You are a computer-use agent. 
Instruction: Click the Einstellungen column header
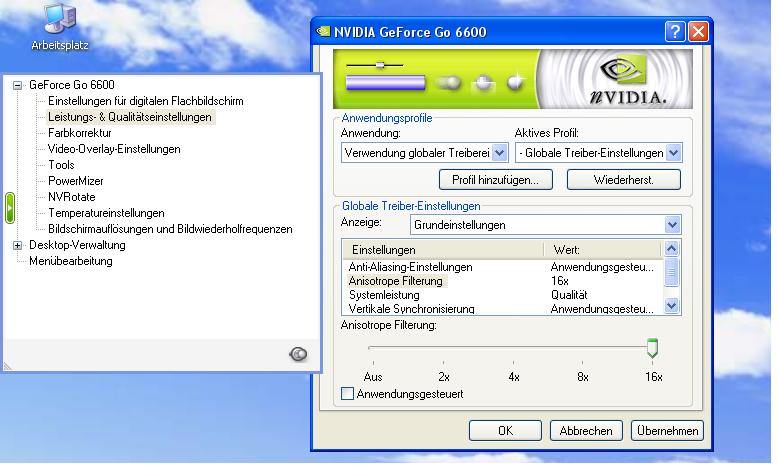443,250
